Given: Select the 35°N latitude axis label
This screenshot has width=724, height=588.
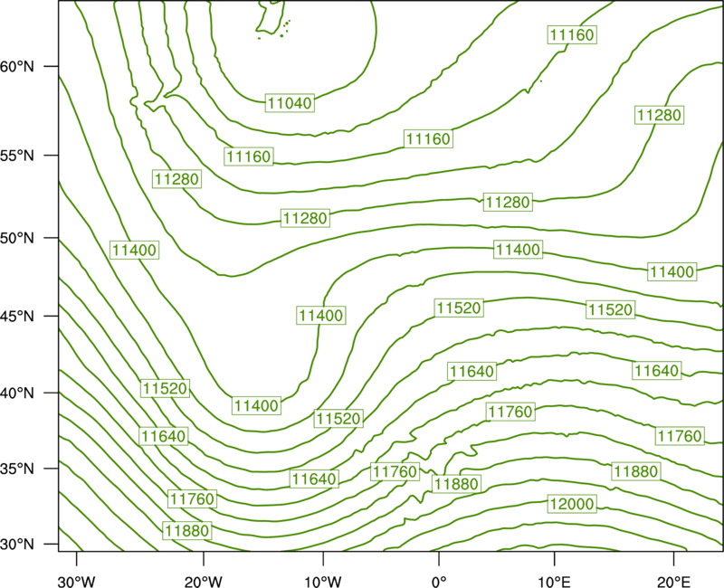Looking at the screenshot, I should point(16,469).
